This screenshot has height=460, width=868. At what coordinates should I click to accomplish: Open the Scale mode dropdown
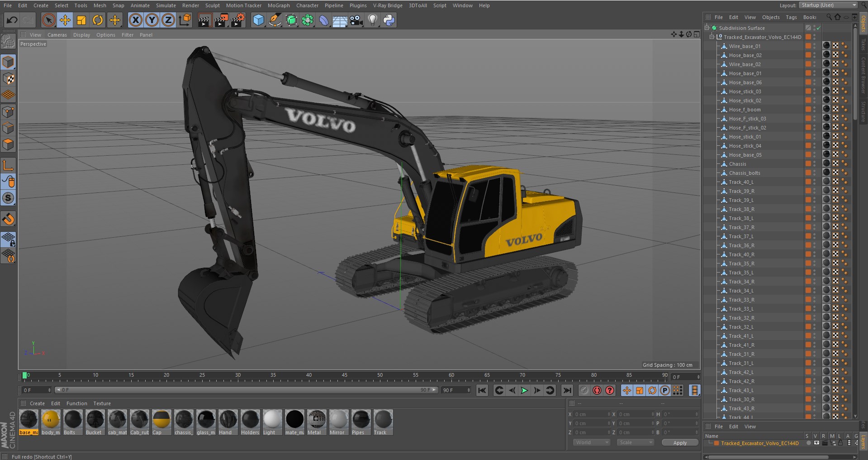coord(636,442)
